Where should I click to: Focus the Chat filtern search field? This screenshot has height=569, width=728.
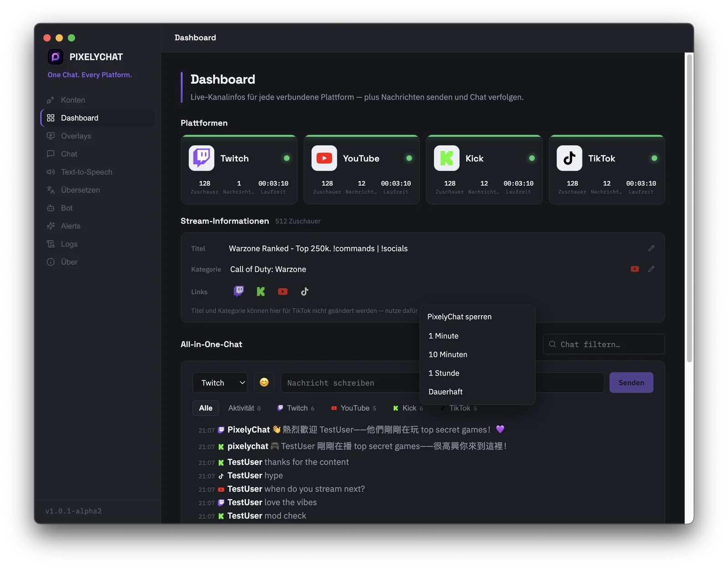coord(604,345)
